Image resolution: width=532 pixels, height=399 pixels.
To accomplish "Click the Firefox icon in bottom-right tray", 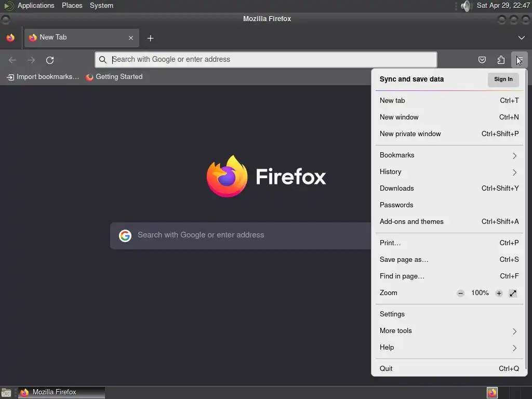I will pyautogui.click(x=492, y=393).
